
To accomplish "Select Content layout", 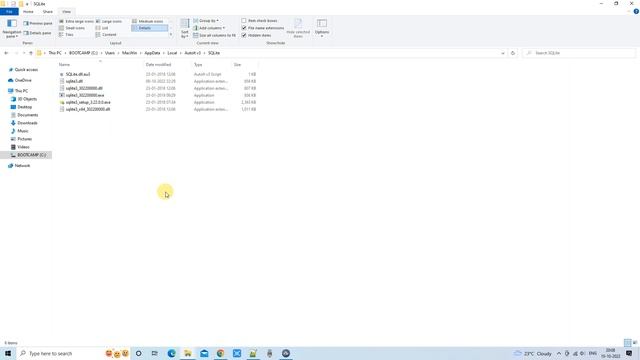I will (x=106, y=35).
